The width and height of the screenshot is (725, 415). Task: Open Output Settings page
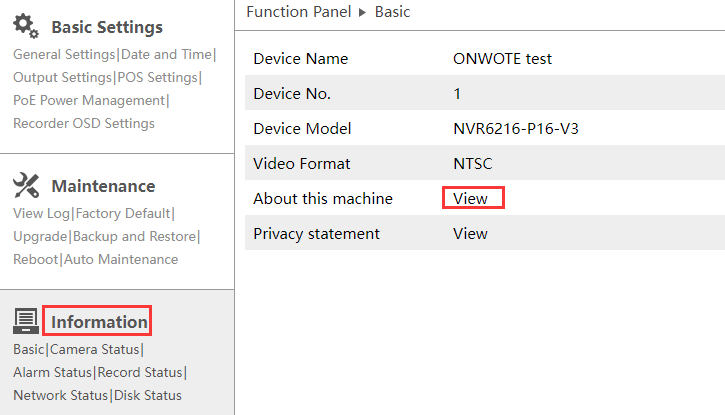pos(62,77)
